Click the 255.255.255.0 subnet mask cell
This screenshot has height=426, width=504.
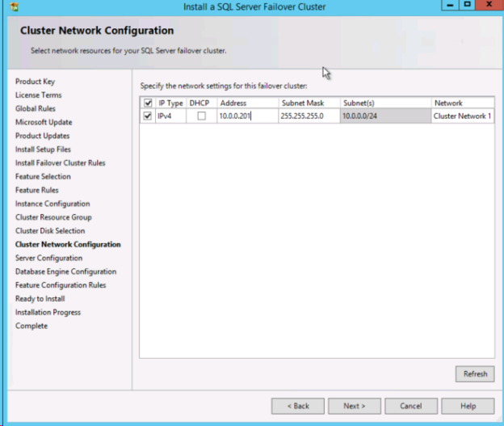click(x=309, y=116)
